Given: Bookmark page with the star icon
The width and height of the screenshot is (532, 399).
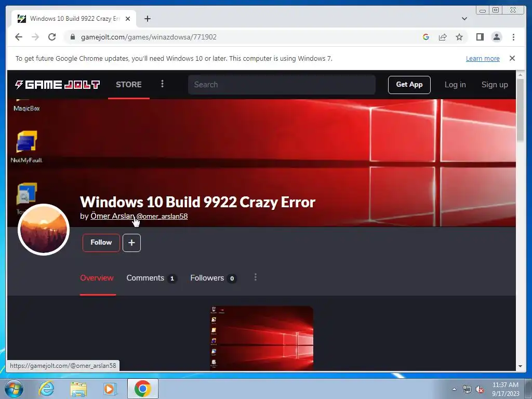Looking at the screenshot, I should click(x=459, y=37).
